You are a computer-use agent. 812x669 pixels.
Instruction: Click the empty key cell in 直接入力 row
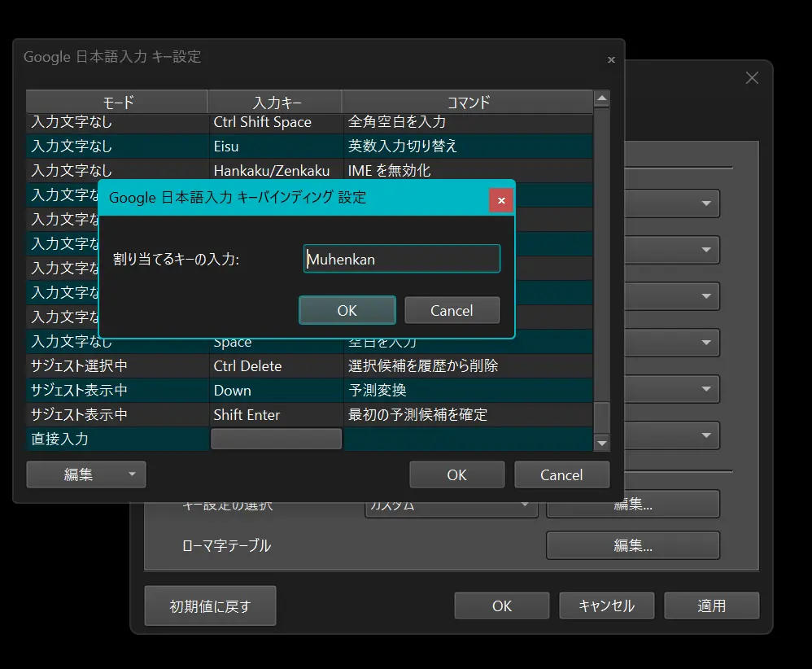276,439
